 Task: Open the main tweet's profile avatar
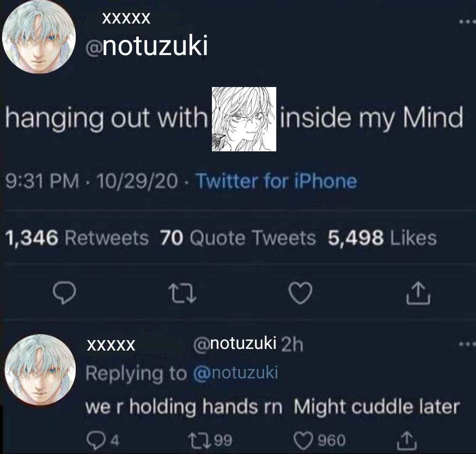[39, 37]
